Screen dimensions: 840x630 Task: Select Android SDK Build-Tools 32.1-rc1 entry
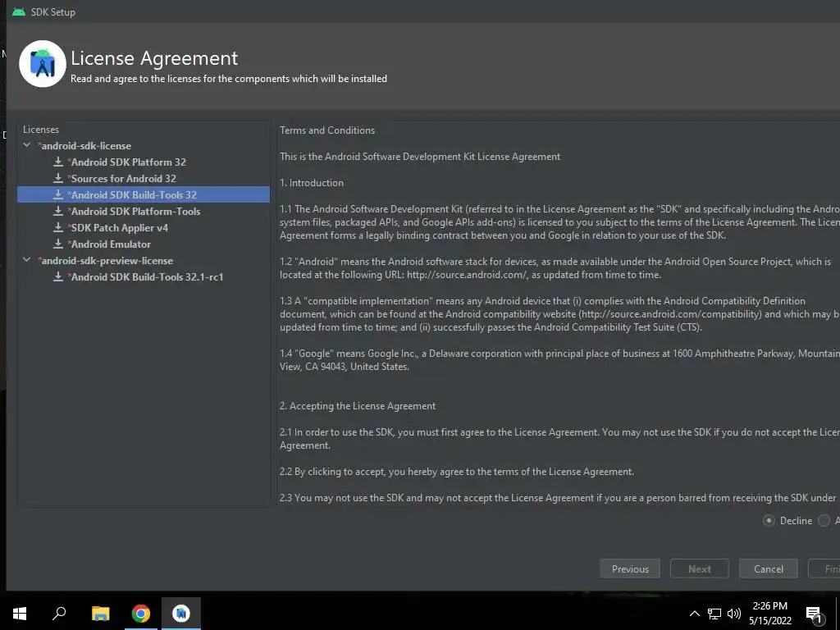[145, 277]
